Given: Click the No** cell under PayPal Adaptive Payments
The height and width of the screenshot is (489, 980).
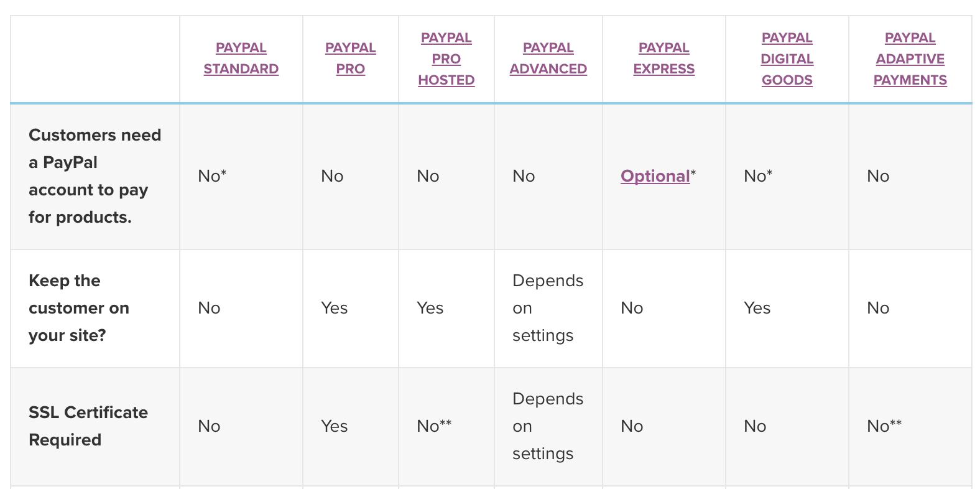Looking at the screenshot, I should click(x=884, y=426).
